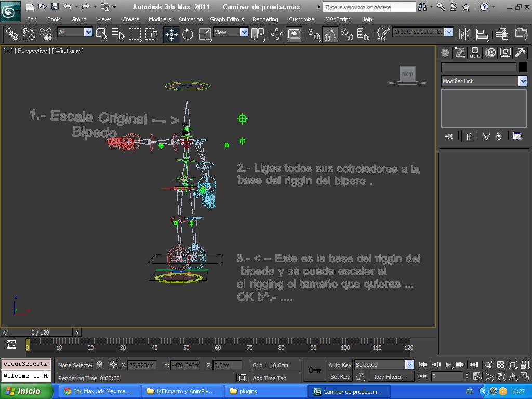The width and height of the screenshot is (532, 399).
Task: Click the Select and Link chain icon
Action: click(x=11, y=34)
